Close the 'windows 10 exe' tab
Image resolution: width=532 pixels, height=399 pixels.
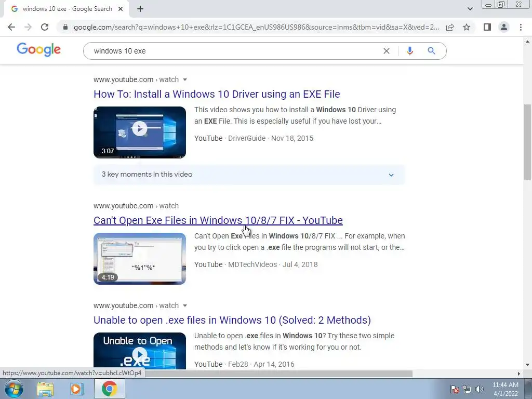[x=121, y=9]
